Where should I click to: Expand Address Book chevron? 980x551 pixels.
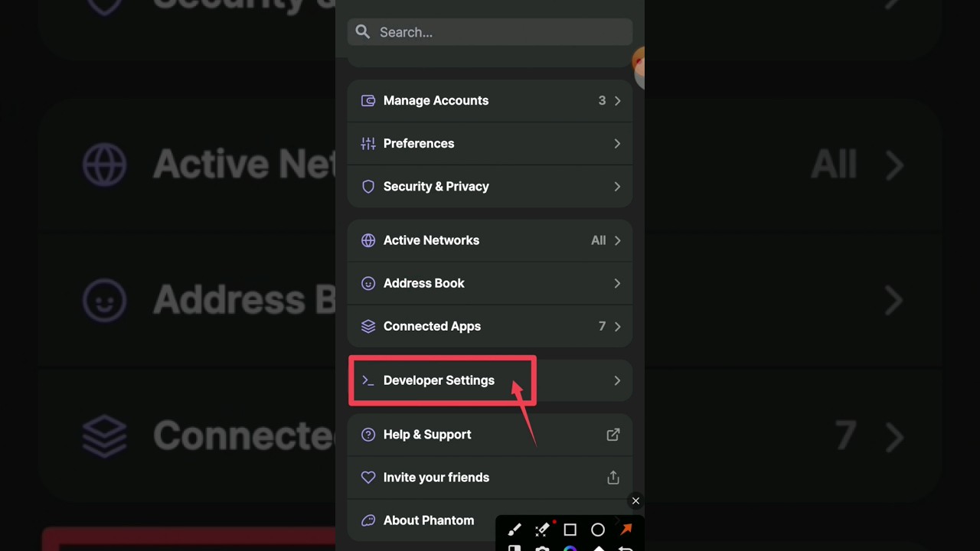617,283
